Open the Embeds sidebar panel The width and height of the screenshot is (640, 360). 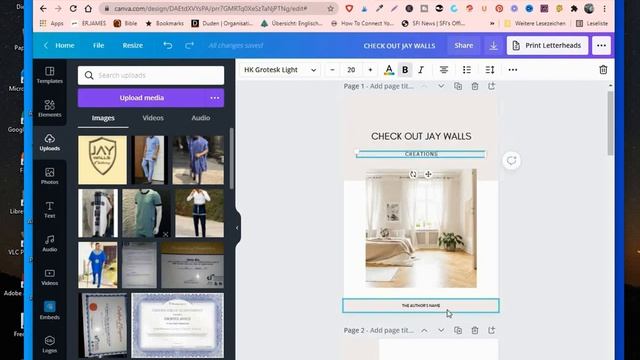click(x=49, y=311)
